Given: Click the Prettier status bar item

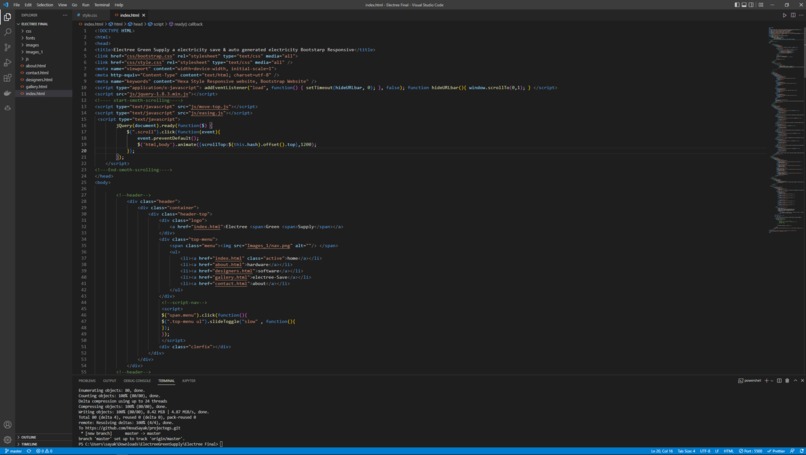Looking at the screenshot, I should click(776, 451).
